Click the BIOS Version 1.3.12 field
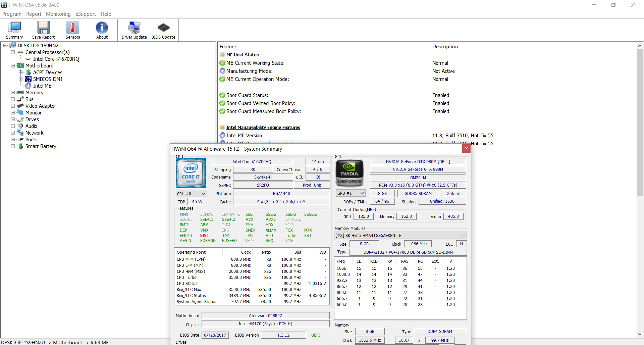Screen dimensions: 644x345 (283, 335)
